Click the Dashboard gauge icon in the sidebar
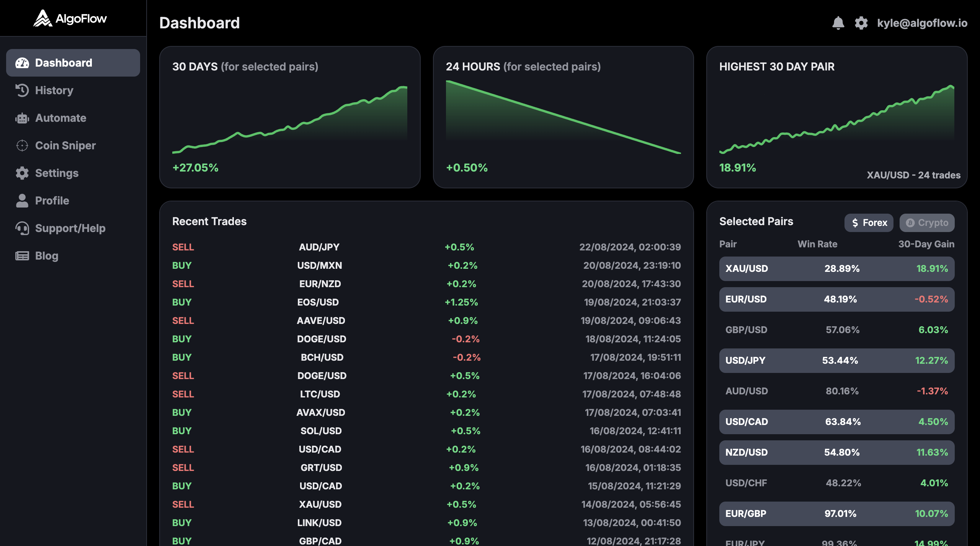This screenshot has width=980, height=546. [x=22, y=63]
